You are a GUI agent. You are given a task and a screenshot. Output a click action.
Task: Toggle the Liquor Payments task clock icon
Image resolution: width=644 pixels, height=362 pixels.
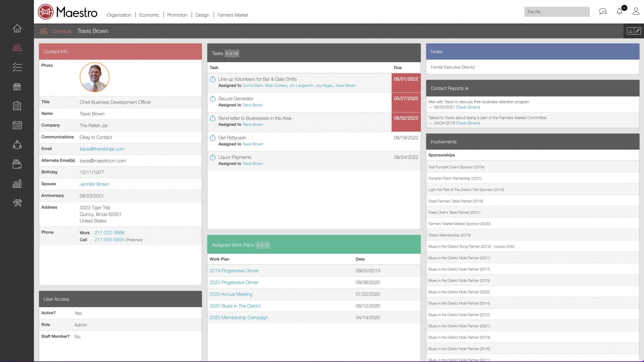pyautogui.click(x=213, y=158)
